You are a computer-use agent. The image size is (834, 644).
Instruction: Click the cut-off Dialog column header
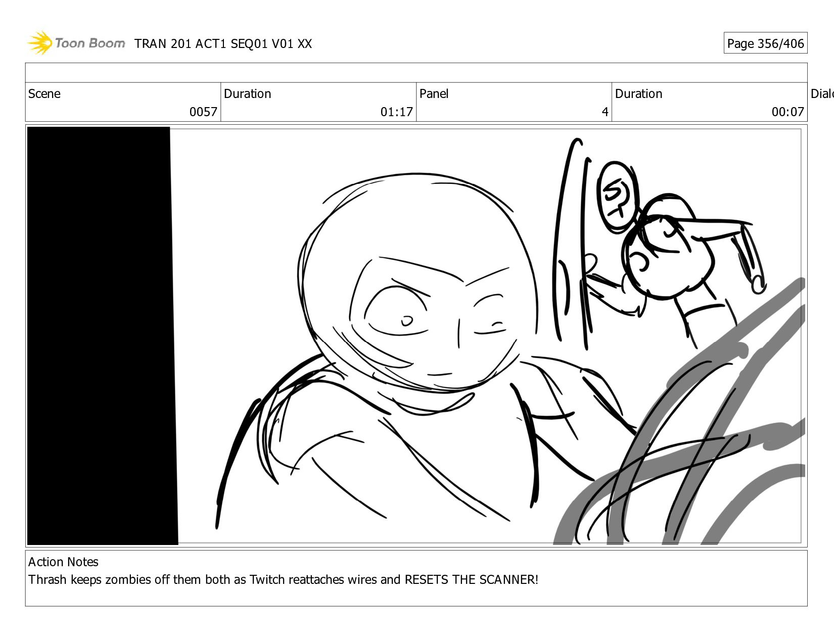pos(822,94)
